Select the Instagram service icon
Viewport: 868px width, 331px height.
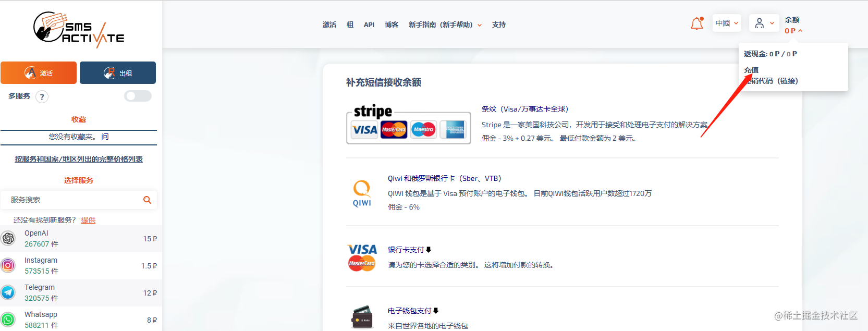[x=8, y=266]
